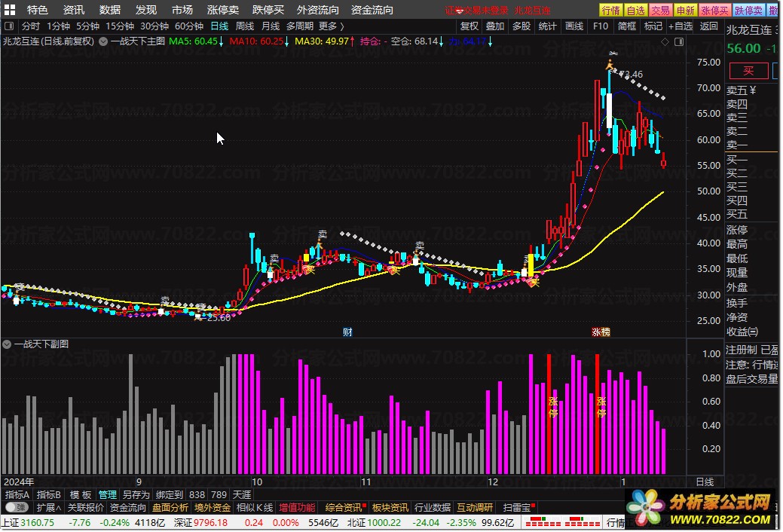Switch to 30分钟 period
783x532 pixels.
click(154, 26)
